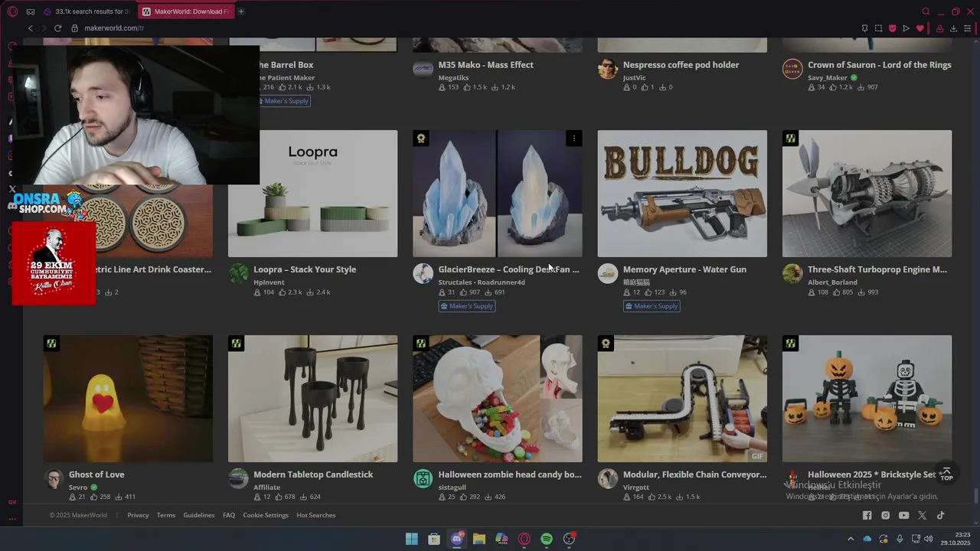This screenshot has width=980, height=551.
Task: Open the Modern Tabletop Candlestick thumbnail
Action: pos(312,399)
